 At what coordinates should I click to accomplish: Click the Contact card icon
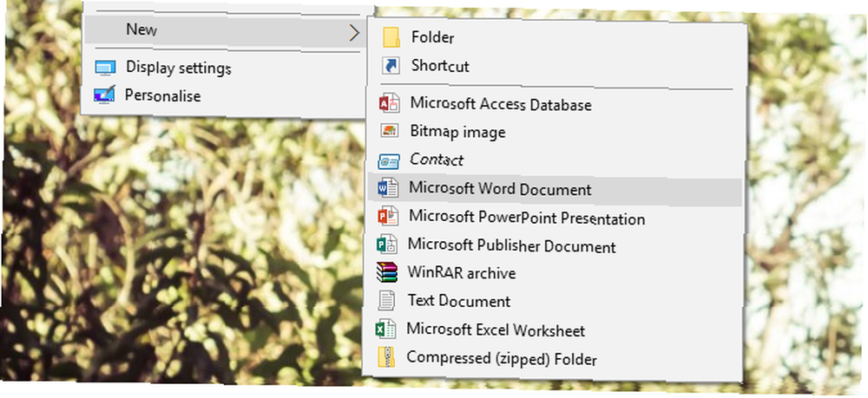pos(389,161)
